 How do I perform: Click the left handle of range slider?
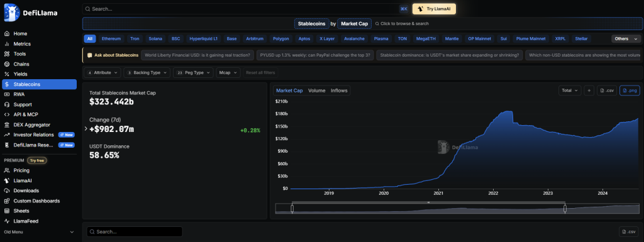click(292, 208)
